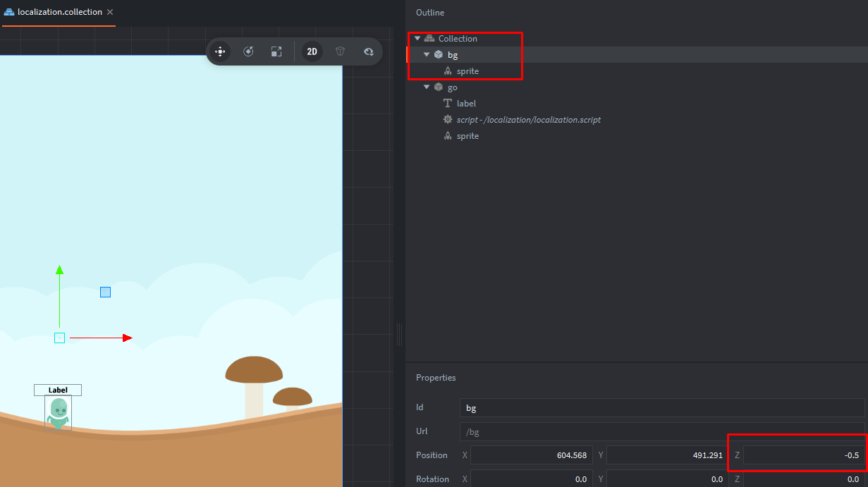Click the Outline panel title
The image size is (868, 487).
point(430,13)
